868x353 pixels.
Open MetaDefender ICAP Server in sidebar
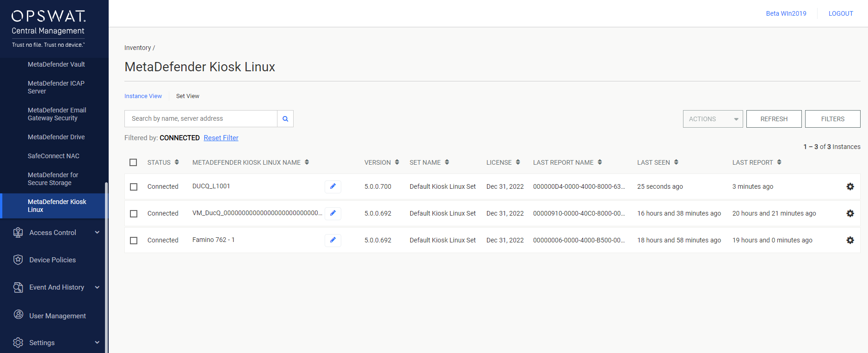tap(56, 87)
